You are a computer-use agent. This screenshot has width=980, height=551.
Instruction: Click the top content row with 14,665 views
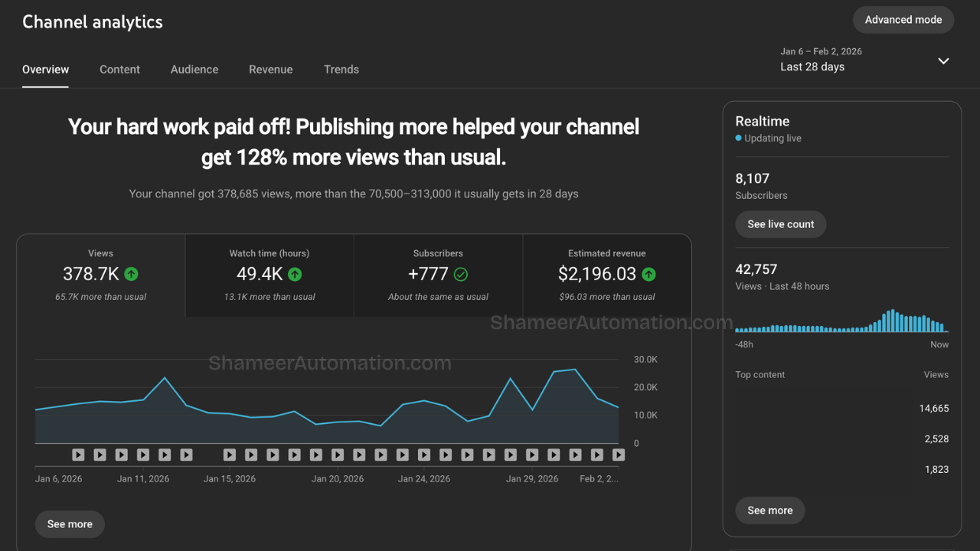tap(841, 409)
